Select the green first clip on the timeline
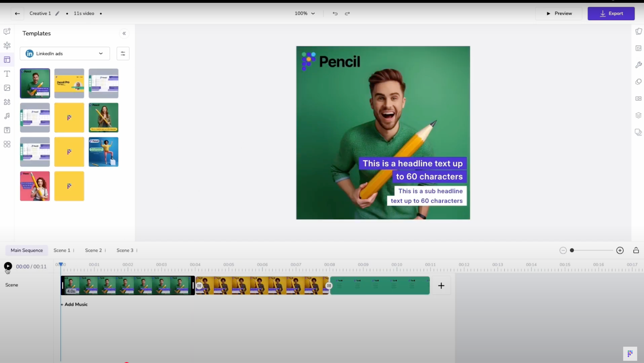 (x=128, y=285)
